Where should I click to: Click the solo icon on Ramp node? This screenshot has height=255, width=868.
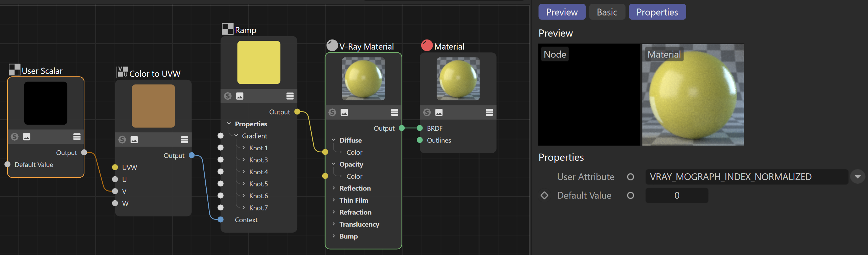tap(228, 96)
